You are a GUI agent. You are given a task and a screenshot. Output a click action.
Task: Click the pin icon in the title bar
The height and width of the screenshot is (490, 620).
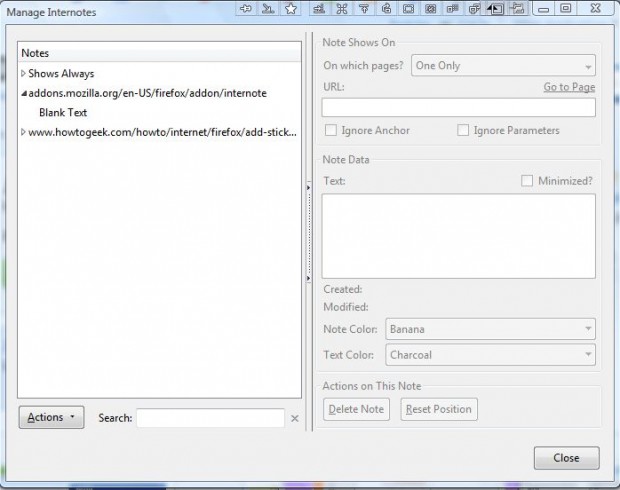[x=246, y=8]
